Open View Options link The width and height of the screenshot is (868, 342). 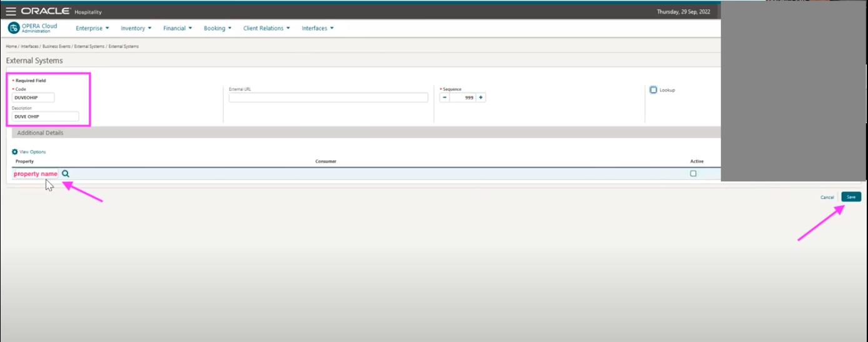click(x=33, y=152)
